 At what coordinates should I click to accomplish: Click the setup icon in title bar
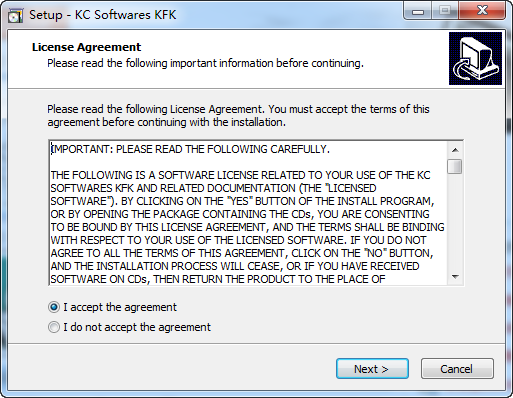click(15, 16)
